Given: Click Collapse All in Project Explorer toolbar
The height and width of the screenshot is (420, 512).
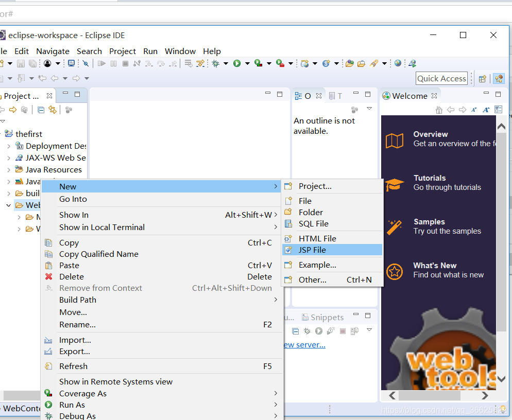Looking at the screenshot, I should pos(41,110).
